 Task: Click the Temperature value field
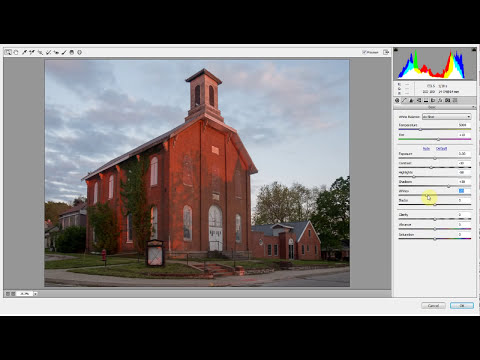[x=463, y=125]
